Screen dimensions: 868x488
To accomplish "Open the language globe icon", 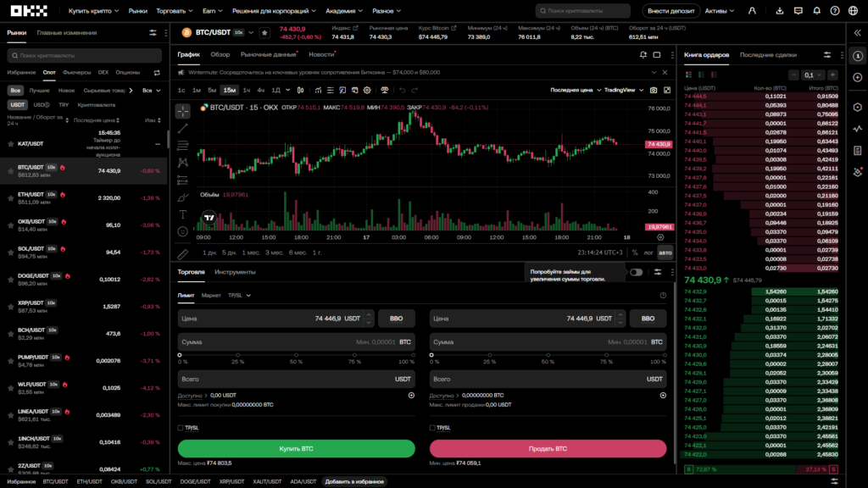I will [853, 10].
